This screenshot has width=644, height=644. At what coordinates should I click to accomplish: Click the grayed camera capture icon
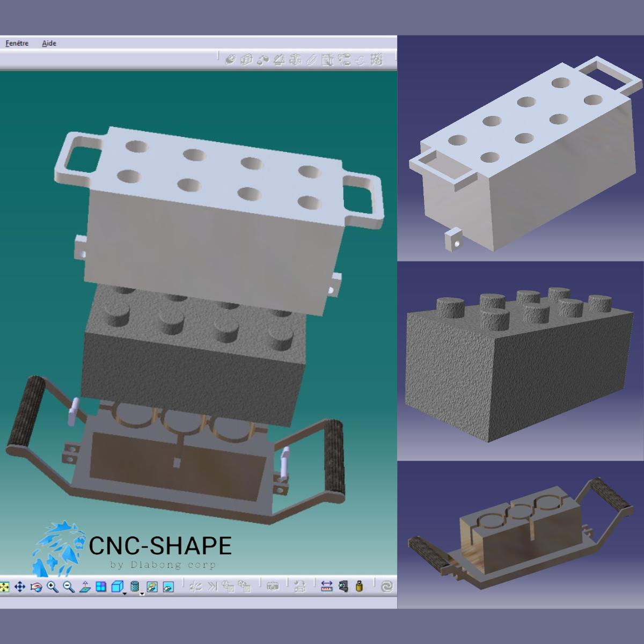[x=272, y=587]
